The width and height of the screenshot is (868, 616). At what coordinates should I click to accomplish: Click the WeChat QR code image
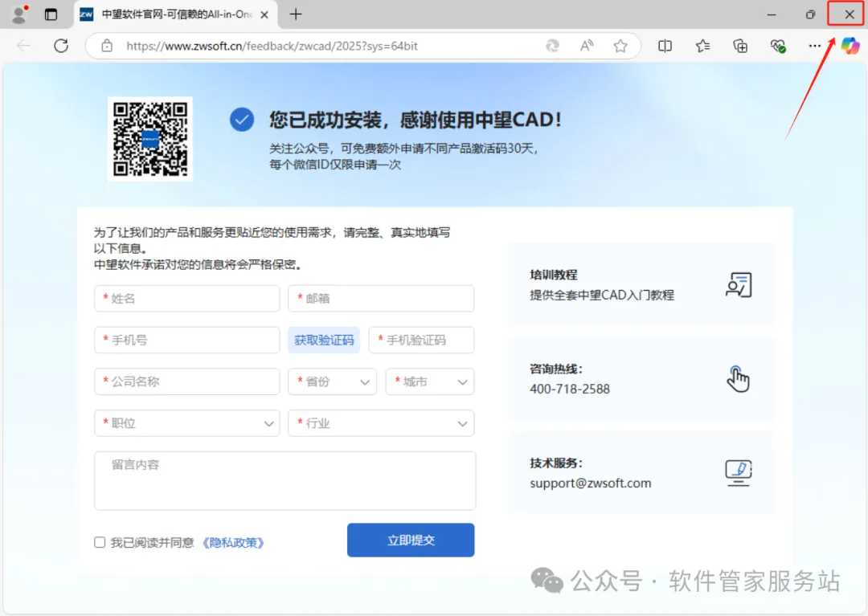(x=150, y=139)
